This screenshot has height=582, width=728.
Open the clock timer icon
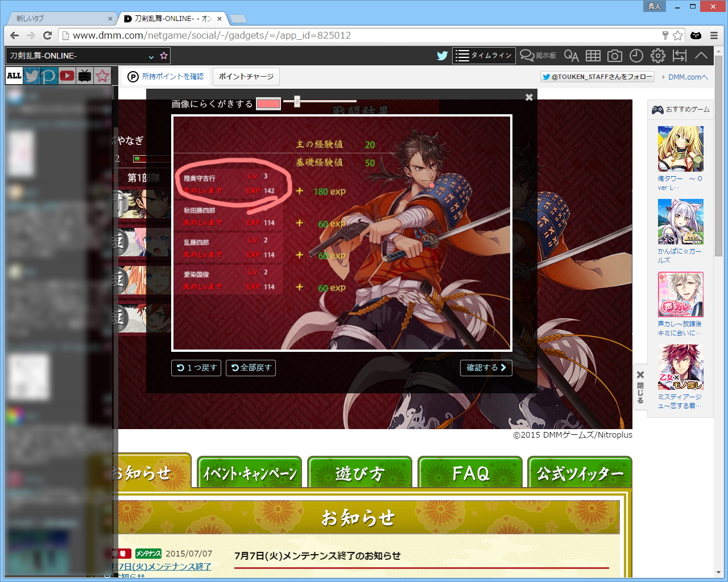click(x=636, y=56)
